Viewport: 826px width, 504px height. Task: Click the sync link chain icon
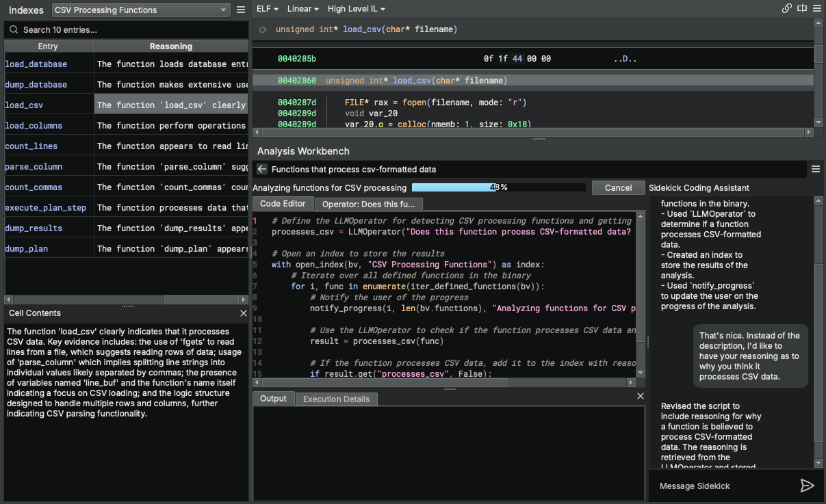[x=787, y=9]
